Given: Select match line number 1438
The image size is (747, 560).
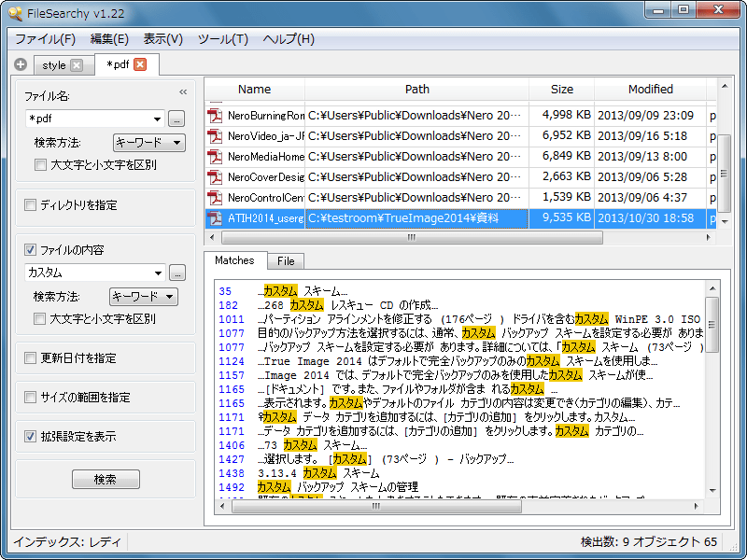Looking at the screenshot, I should [231, 473].
